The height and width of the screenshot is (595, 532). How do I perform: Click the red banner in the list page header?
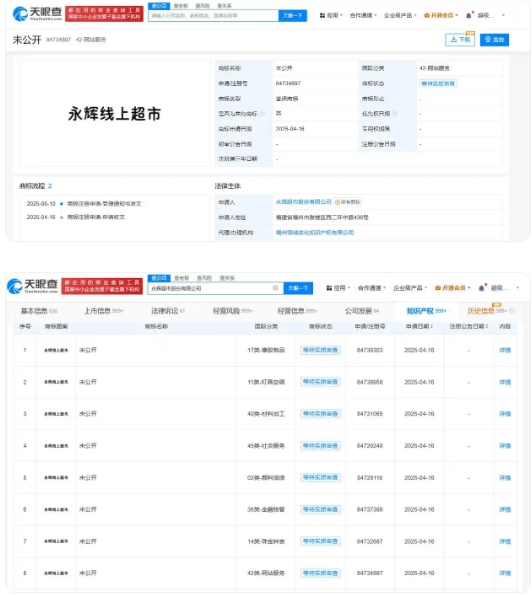coord(102,286)
